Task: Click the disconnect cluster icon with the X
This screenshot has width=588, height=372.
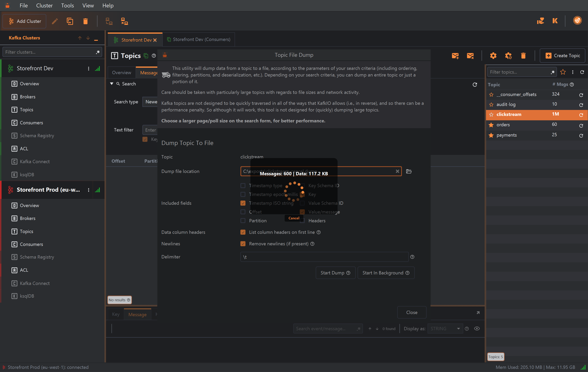Action: [x=125, y=21]
